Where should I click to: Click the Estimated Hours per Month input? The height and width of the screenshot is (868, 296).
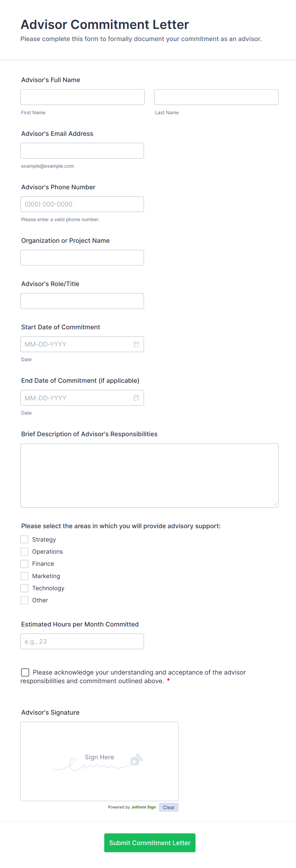tap(82, 641)
